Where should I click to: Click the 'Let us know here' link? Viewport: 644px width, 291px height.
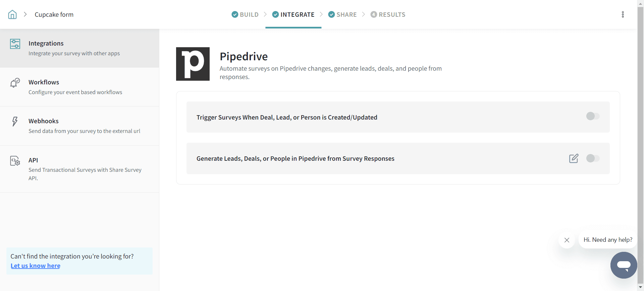coord(36,266)
